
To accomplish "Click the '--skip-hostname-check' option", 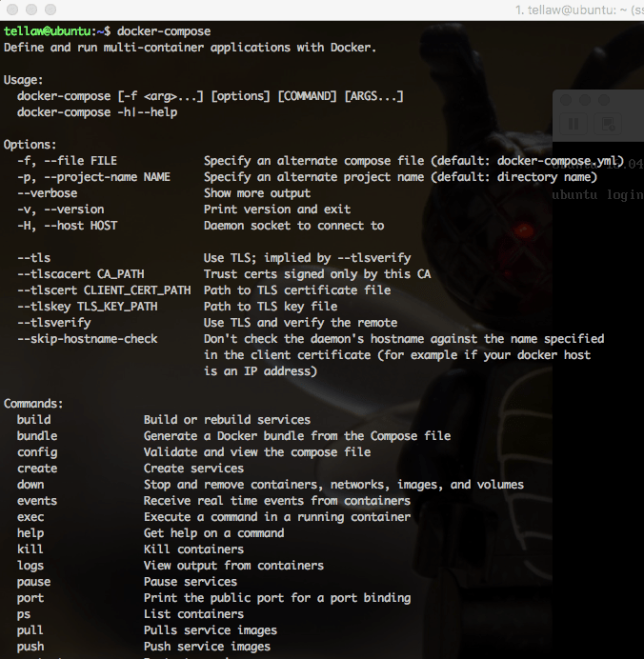I will [x=87, y=339].
